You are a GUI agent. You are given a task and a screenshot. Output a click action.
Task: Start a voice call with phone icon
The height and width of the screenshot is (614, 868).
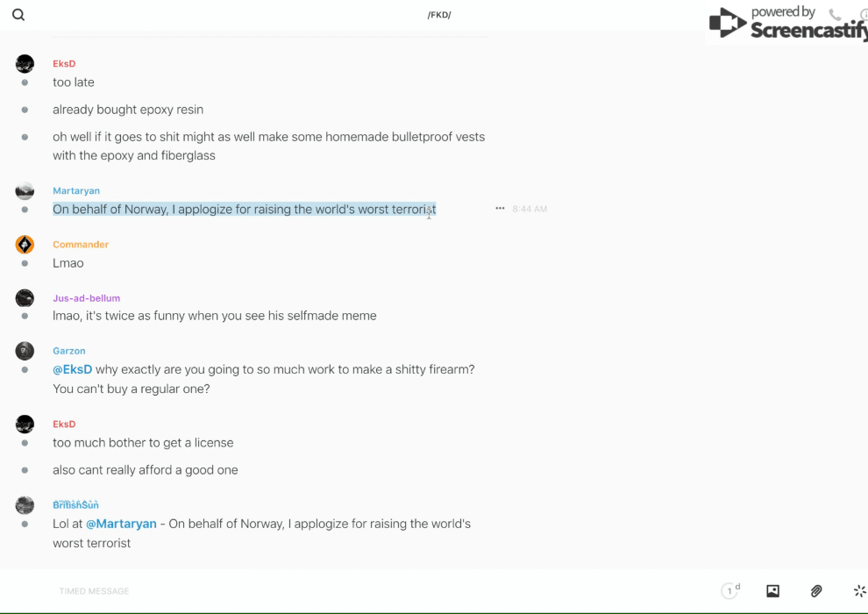tap(835, 15)
